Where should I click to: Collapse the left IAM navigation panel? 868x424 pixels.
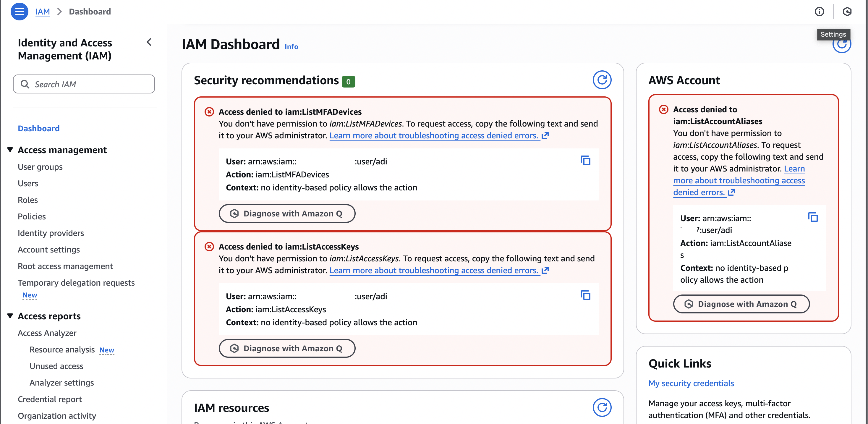(x=149, y=42)
